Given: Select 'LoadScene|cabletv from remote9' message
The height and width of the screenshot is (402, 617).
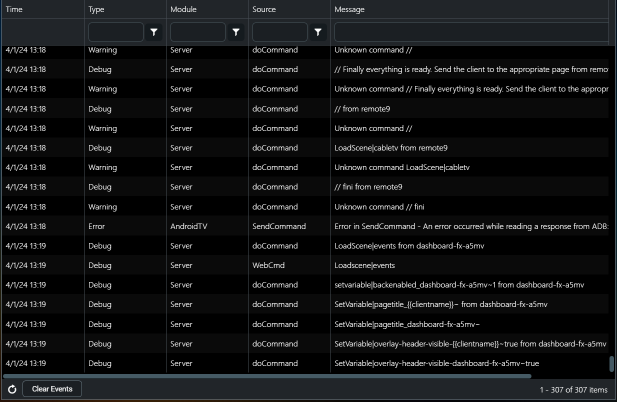Looking at the screenshot, I should tap(391, 148).
